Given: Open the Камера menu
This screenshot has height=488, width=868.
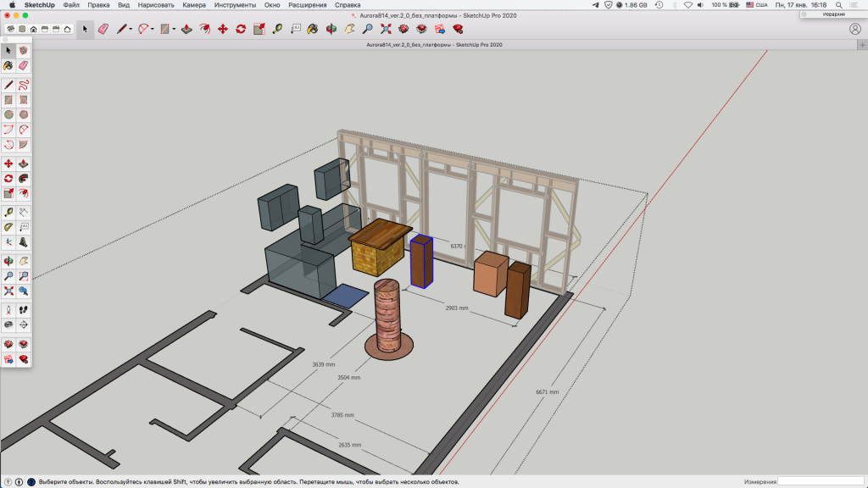Looking at the screenshot, I should [x=194, y=5].
